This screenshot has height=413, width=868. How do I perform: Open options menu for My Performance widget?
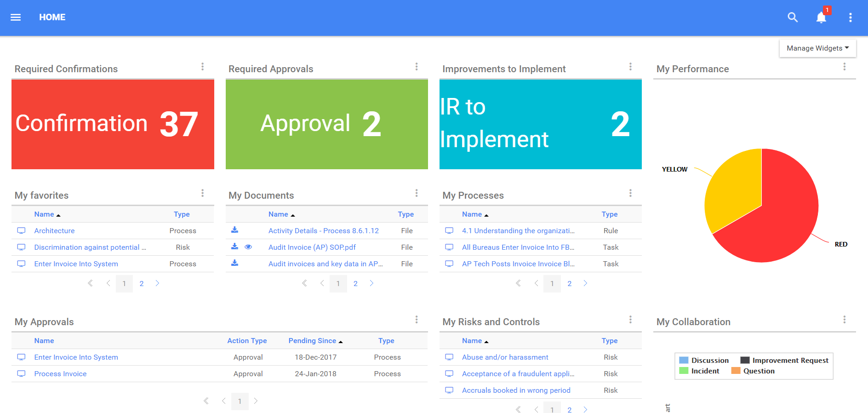pyautogui.click(x=844, y=67)
